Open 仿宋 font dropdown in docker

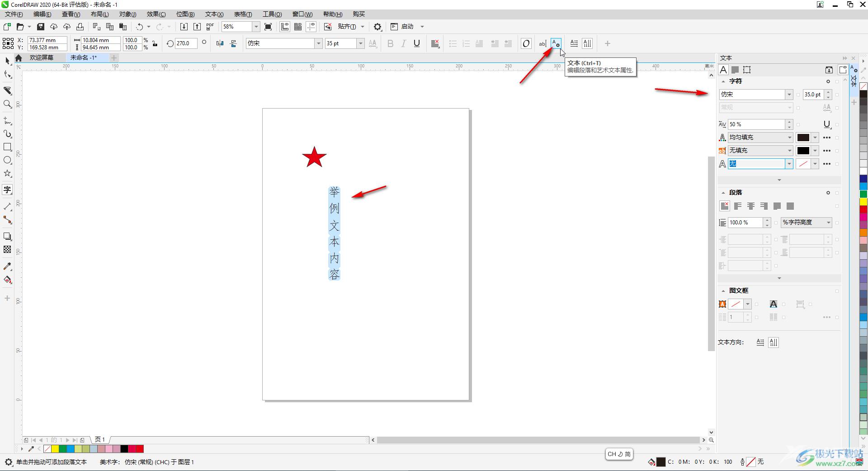789,95
